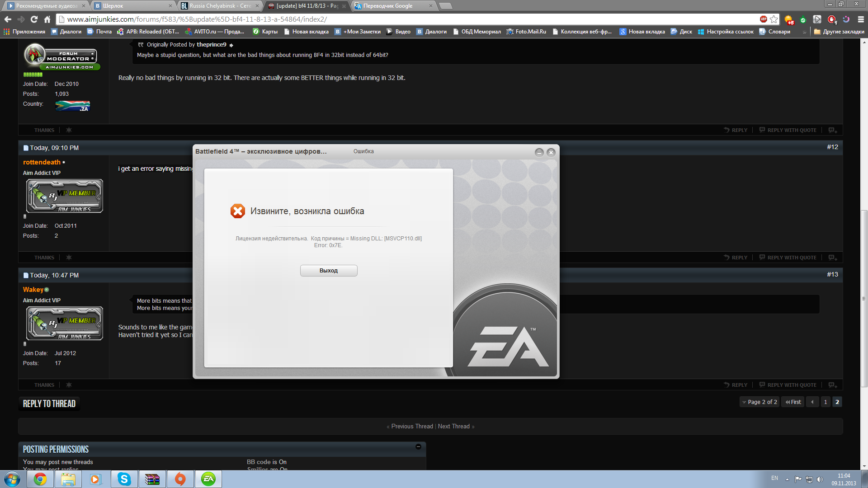
Task: Click the previous page arrow in pagination
Action: (812, 402)
